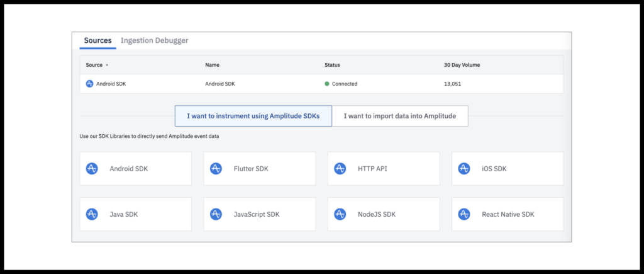This screenshot has width=644, height=274.
Task: Open the Sources tab
Action: pos(97,41)
